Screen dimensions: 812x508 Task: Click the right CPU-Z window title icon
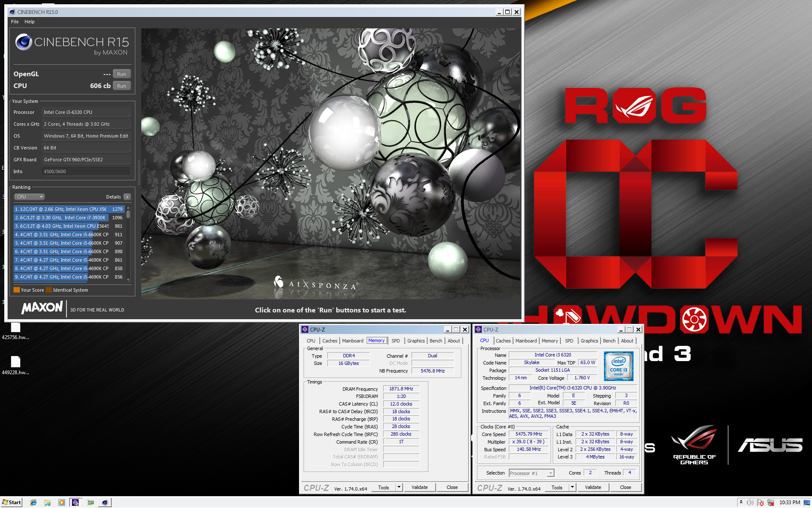pos(478,329)
